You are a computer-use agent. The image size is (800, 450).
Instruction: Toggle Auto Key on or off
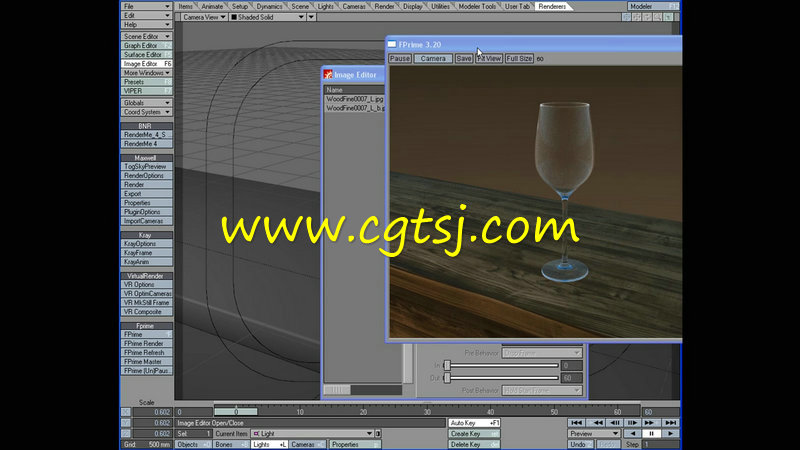(x=474, y=423)
